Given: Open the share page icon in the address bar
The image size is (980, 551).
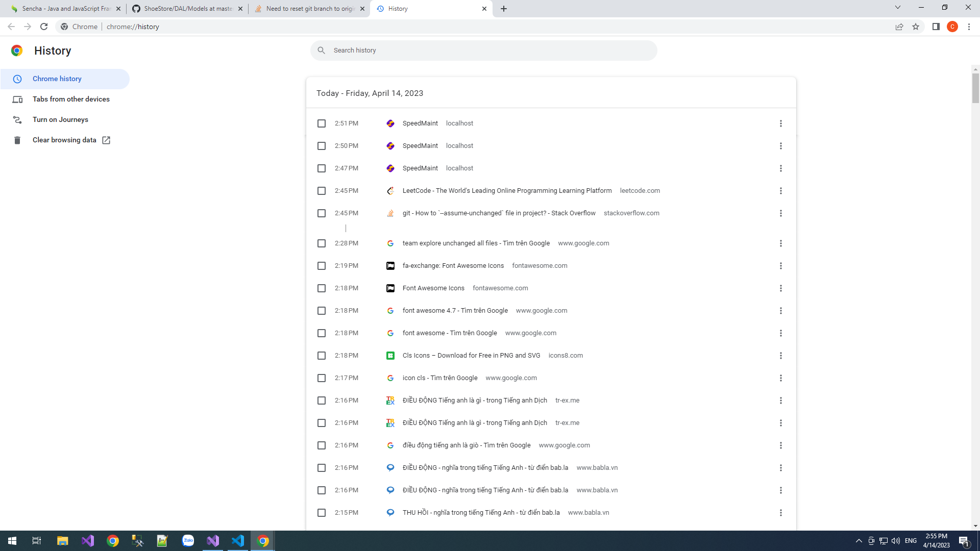Looking at the screenshot, I should click(x=899, y=27).
